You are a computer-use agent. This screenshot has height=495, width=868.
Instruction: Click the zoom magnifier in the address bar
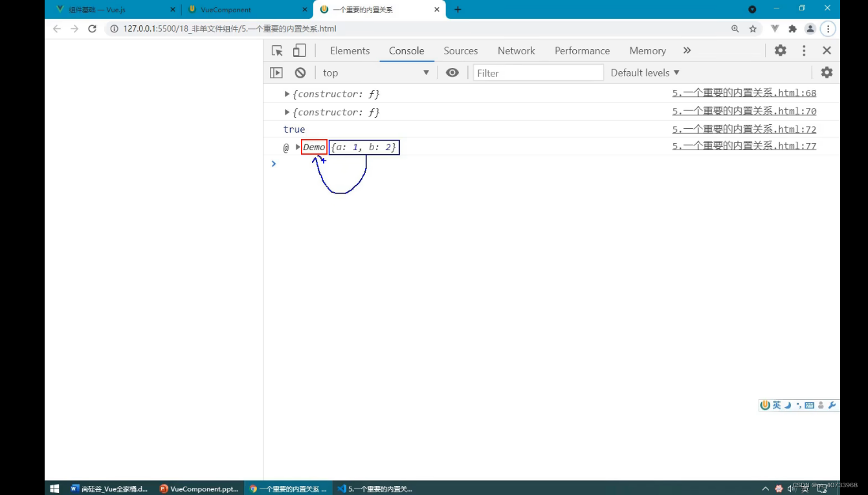pyautogui.click(x=735, y=28)
